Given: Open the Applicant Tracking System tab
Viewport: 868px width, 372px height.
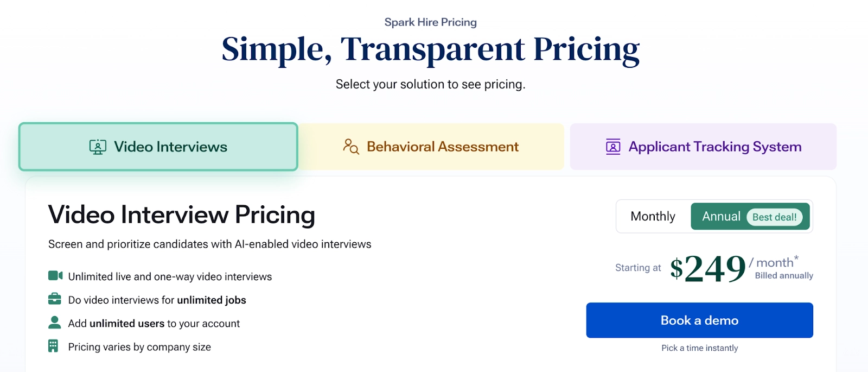Looking at the screenshot, I should [704, 146].
